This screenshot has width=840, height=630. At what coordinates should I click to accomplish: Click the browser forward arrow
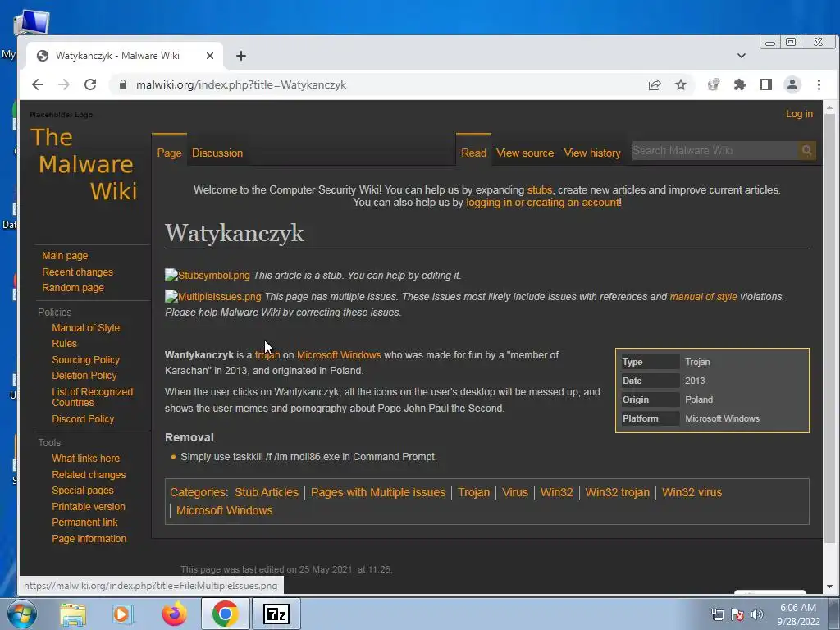click(x=64, y=84)
